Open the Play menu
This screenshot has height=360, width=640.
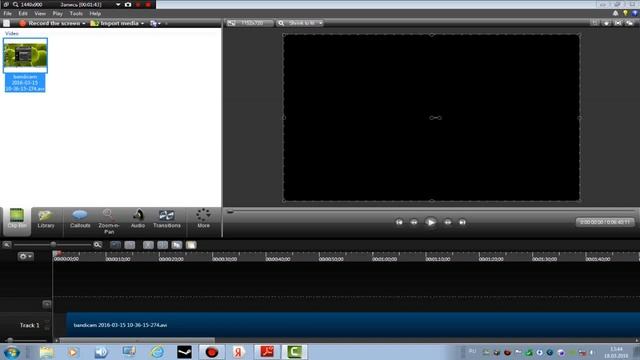[x=58, y=13]
